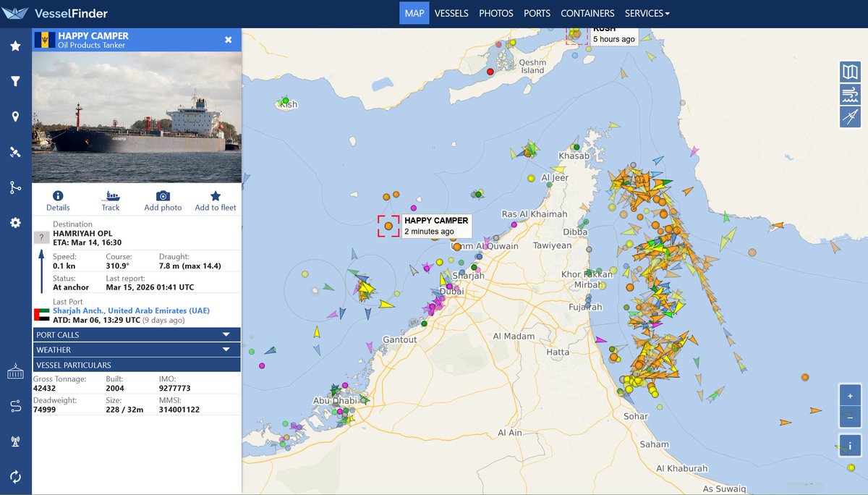This screenshot has width=868, height=495.
Task: Open the map type layer icon
Action: point(850,72)
